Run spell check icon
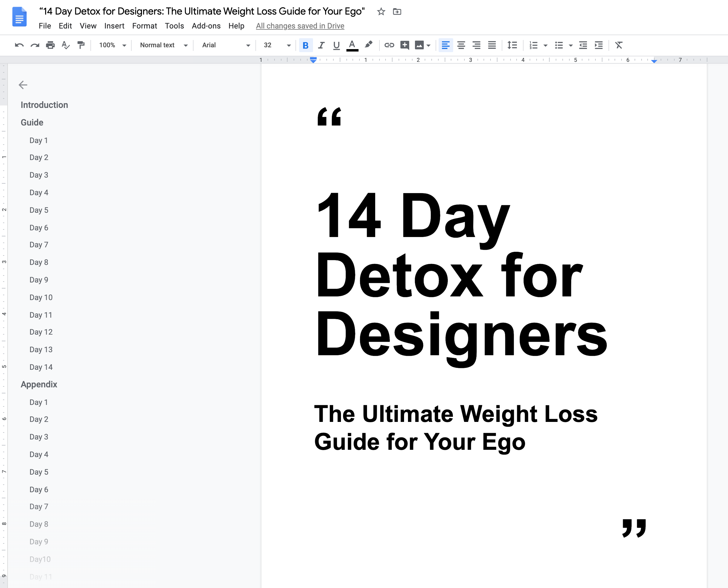 click(x=66, y=45)
